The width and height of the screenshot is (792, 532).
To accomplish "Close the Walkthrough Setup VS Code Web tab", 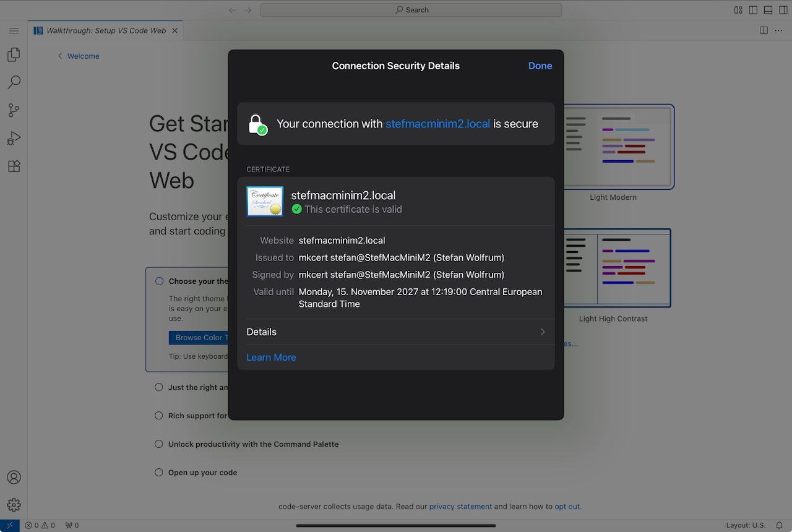I will 174,30.
